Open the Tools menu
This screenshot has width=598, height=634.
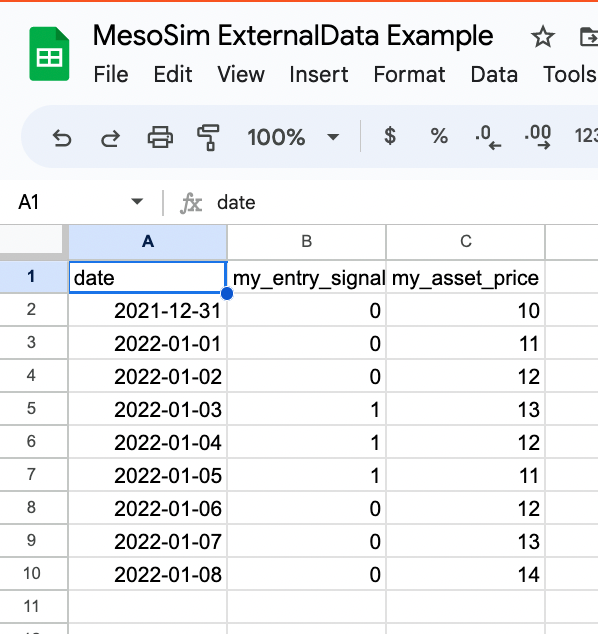click(570, 74)
